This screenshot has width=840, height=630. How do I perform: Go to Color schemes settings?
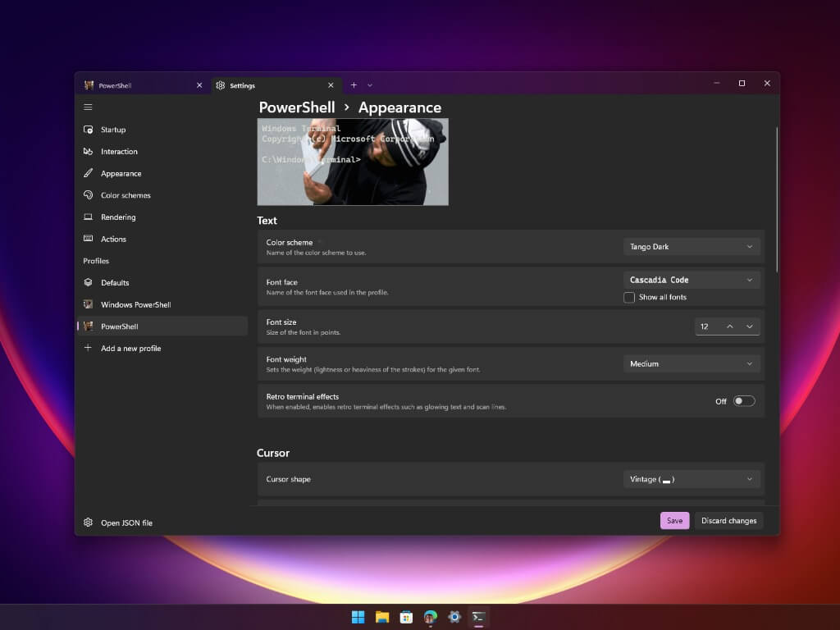163,195
